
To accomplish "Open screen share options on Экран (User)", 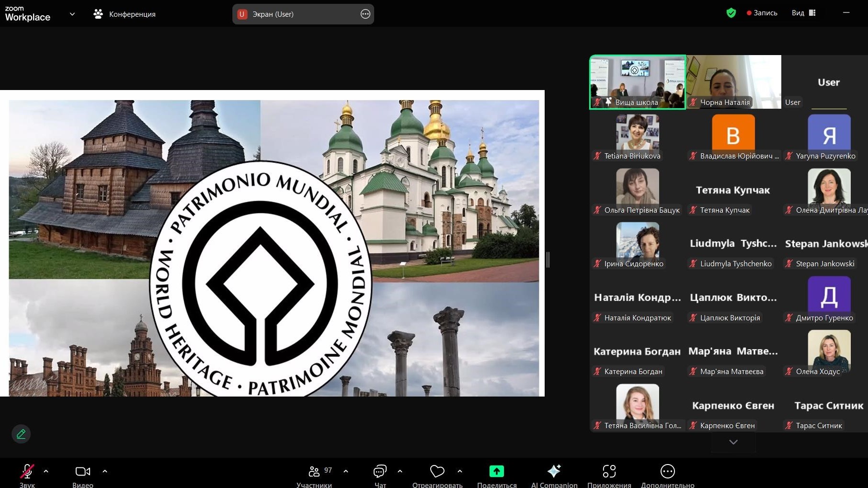I will click(x=365, y=14).
